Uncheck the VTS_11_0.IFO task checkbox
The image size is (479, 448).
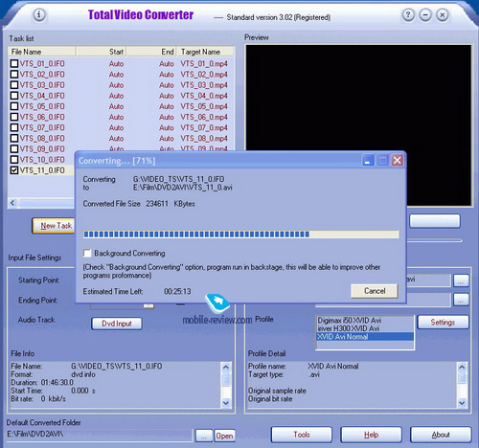(x=14, y=170)
